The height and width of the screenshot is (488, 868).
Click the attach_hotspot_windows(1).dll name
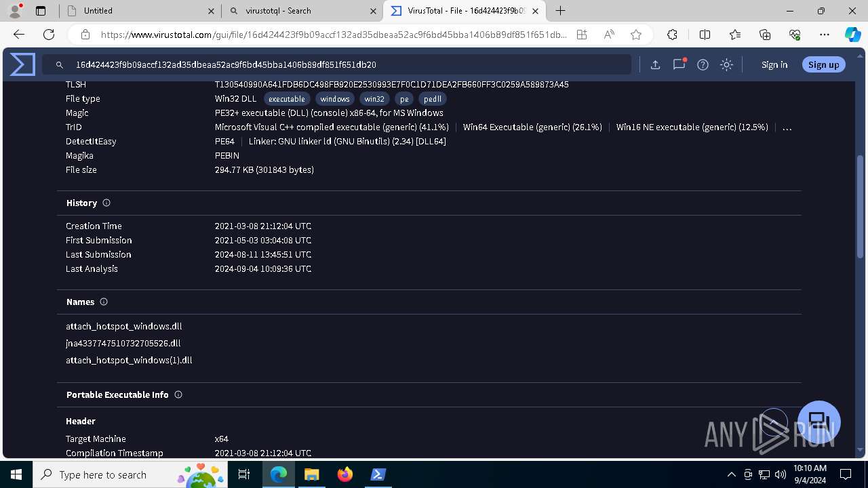(129, 360)
